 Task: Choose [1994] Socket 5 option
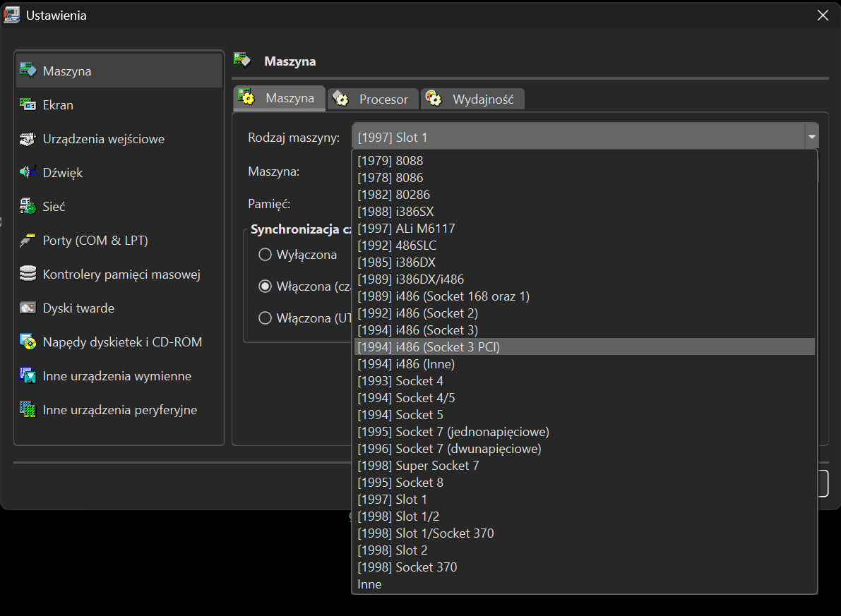tap(585, 415)
